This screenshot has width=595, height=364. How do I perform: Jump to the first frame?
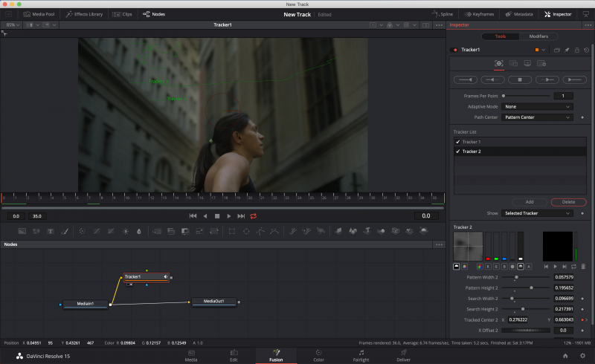click(193, 215)
